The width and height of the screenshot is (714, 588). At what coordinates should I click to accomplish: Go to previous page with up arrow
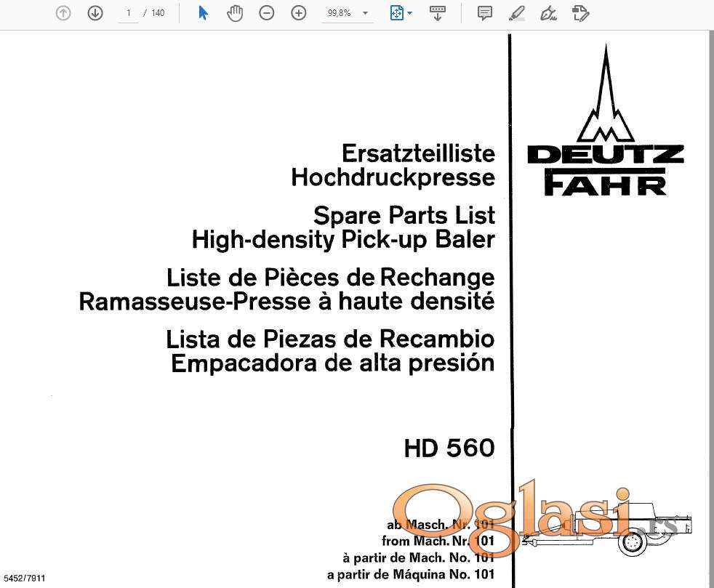(63, 13)
